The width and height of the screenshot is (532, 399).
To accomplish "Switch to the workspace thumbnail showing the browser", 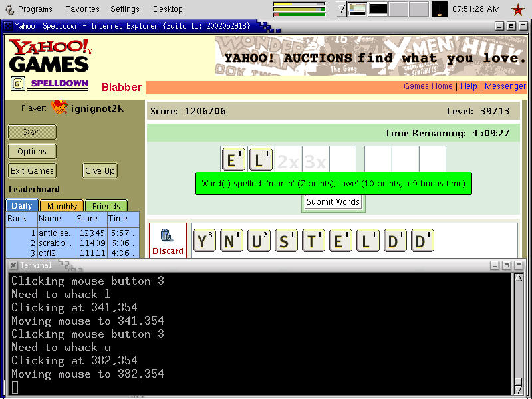I will coord(358,9).
